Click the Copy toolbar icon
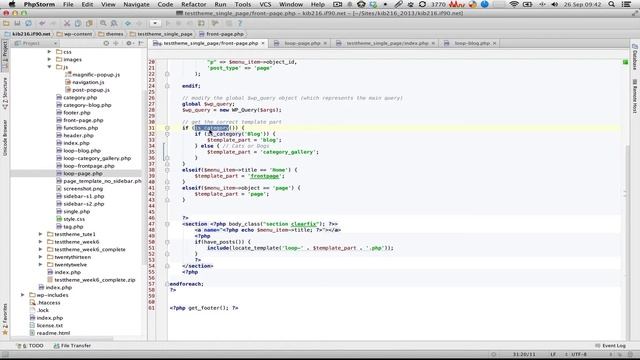Image resolution: width=640 pixels, height=360 pixels. (x=78, y=24)
